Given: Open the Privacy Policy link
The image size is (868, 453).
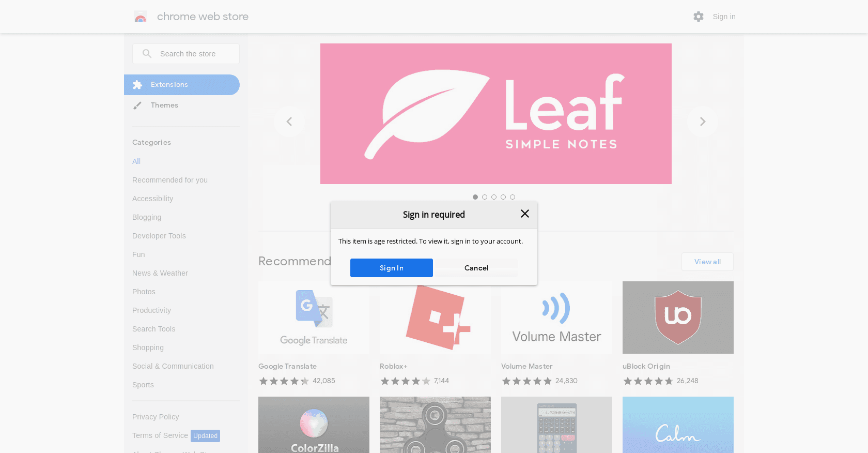Looking at the screenshot, I should 156,417.
